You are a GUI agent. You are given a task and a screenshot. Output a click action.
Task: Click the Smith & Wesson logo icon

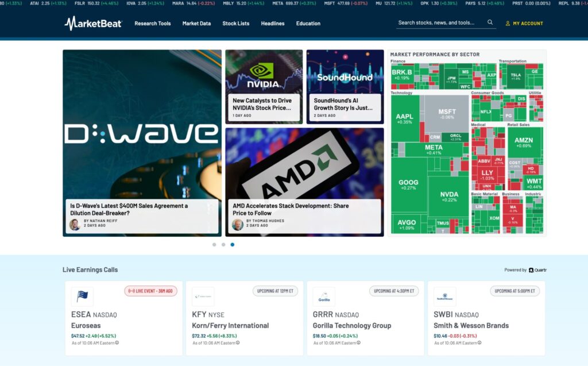point(444,297)
